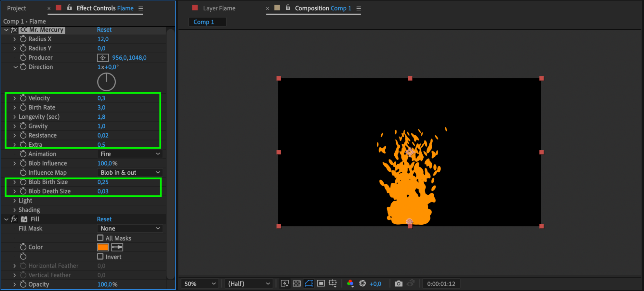Open the Animation dropdown showing Fire
The width and height of the screenshot is (644, 291).
point(130,154)
